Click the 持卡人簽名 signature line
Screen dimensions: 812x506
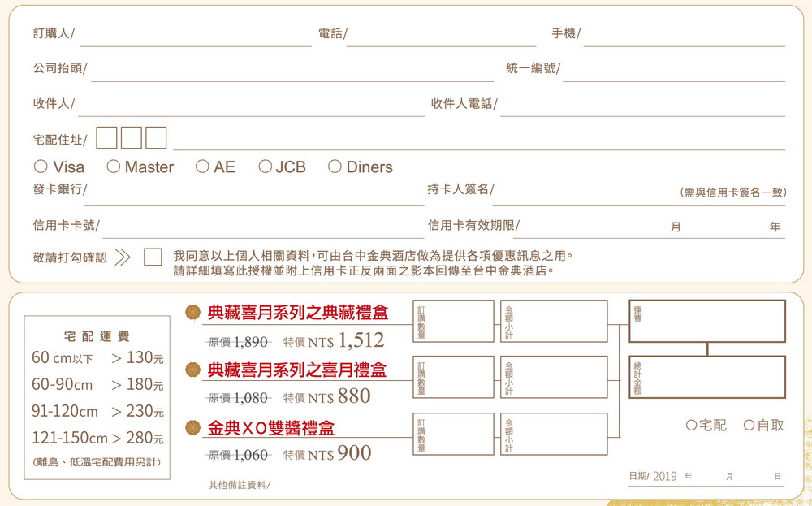click(638, 195)
